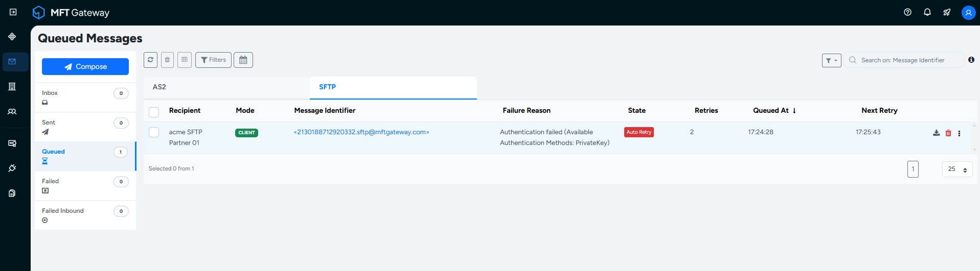Open the Messages envelope icon in sidebar
This screenshot has height=271, width=980.
pos(12,62)
